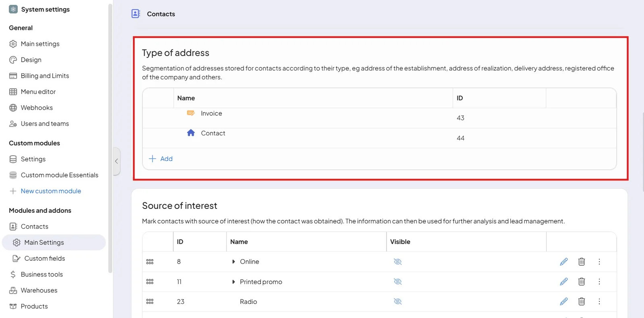Click drag handle icon of Radio row
The image size is (644, 318).
tap(150, 301)
